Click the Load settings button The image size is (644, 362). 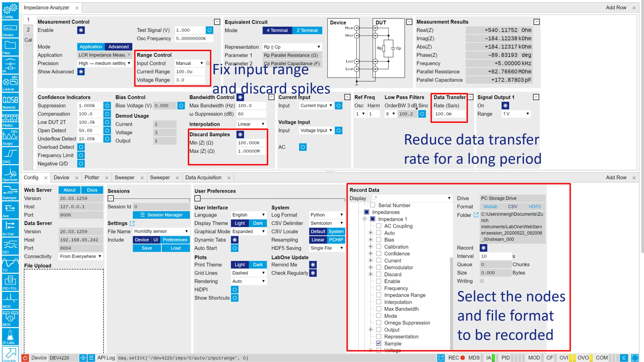176,248
